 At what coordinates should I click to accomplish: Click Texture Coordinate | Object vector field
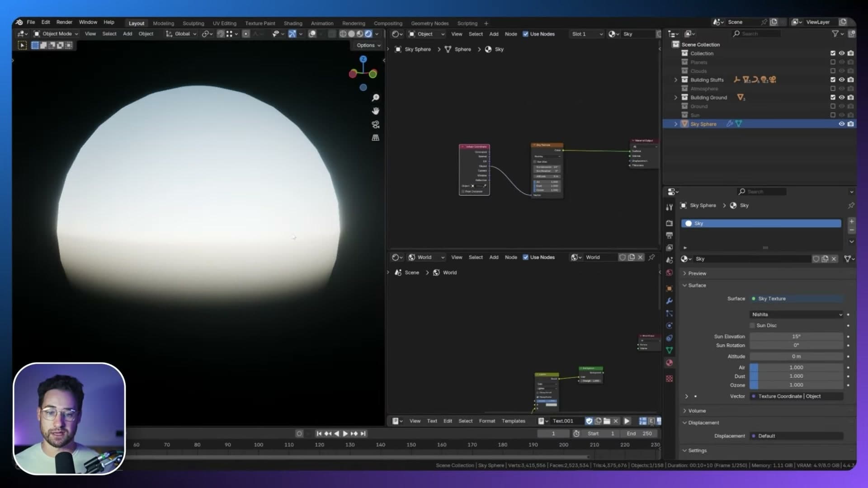pos(797,396)
